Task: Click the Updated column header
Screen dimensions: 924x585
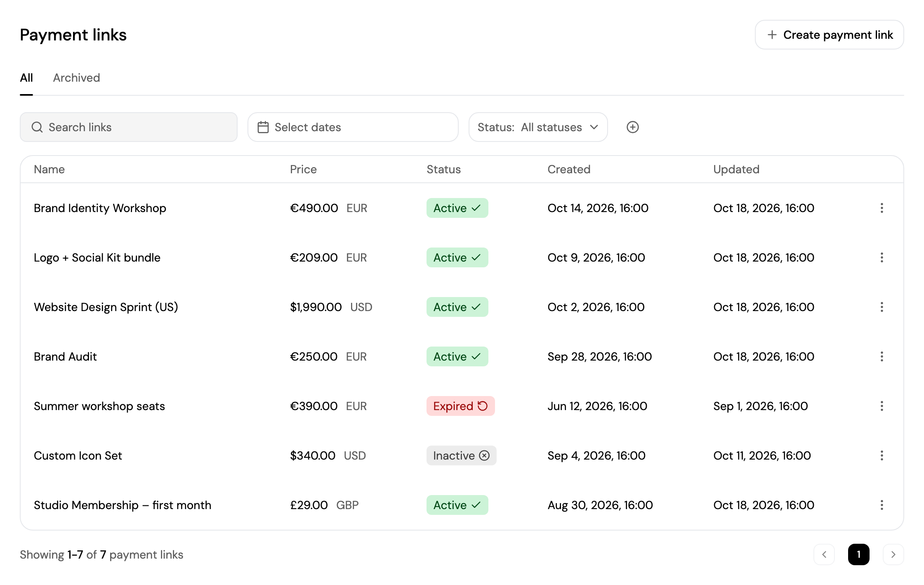Action: coord(736,170)
